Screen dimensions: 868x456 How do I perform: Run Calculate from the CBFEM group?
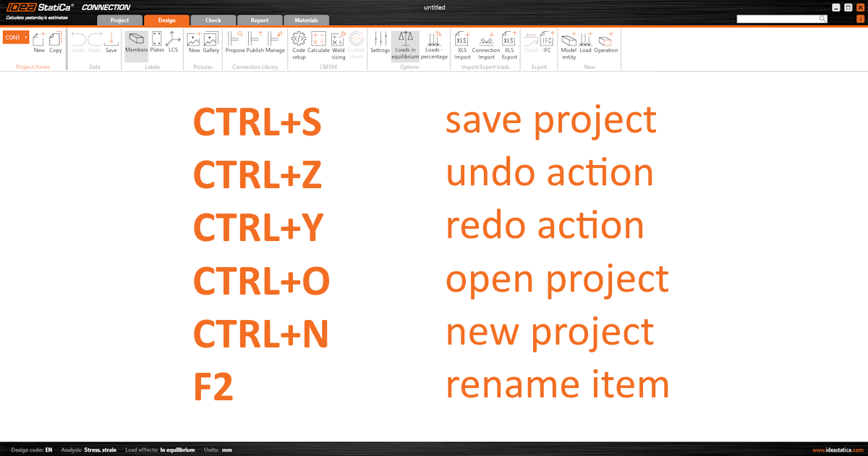point(318,45)
